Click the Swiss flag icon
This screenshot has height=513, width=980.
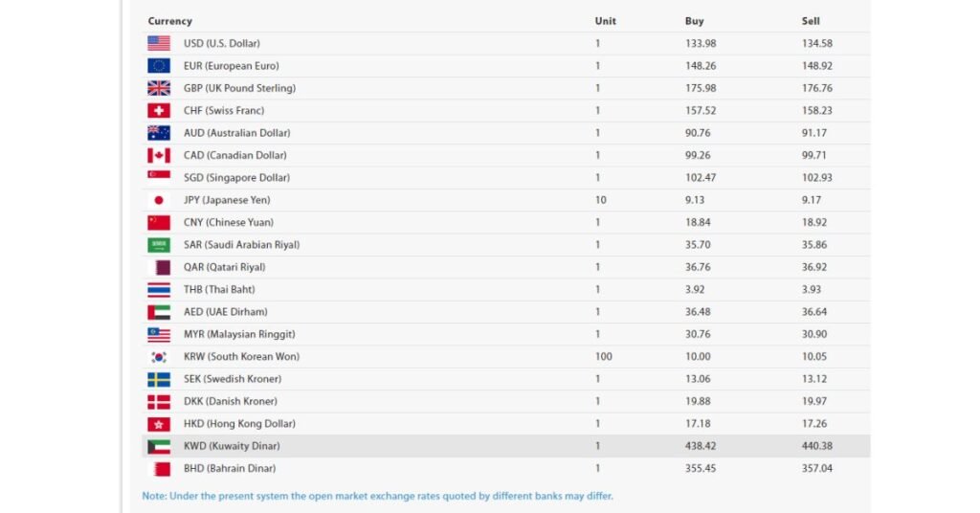159,111
